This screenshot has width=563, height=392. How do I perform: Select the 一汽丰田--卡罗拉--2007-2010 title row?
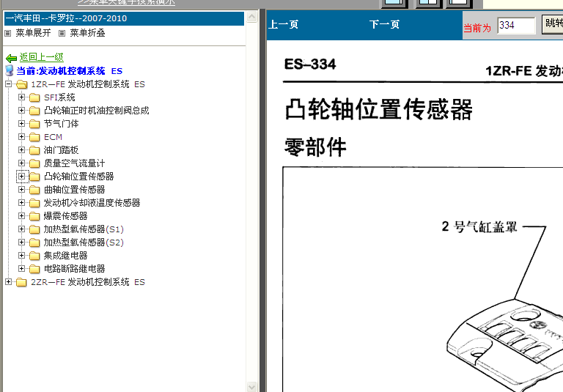(124, 18)
